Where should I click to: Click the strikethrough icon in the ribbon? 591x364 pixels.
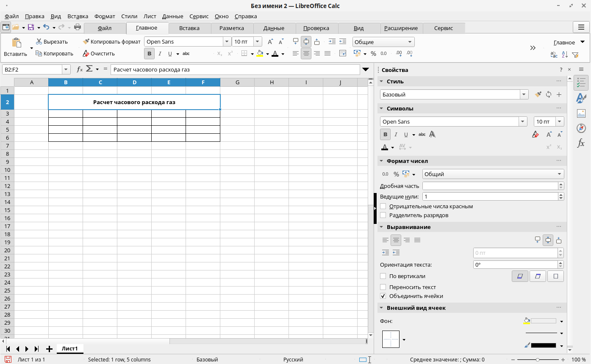[x=186, y=54]
